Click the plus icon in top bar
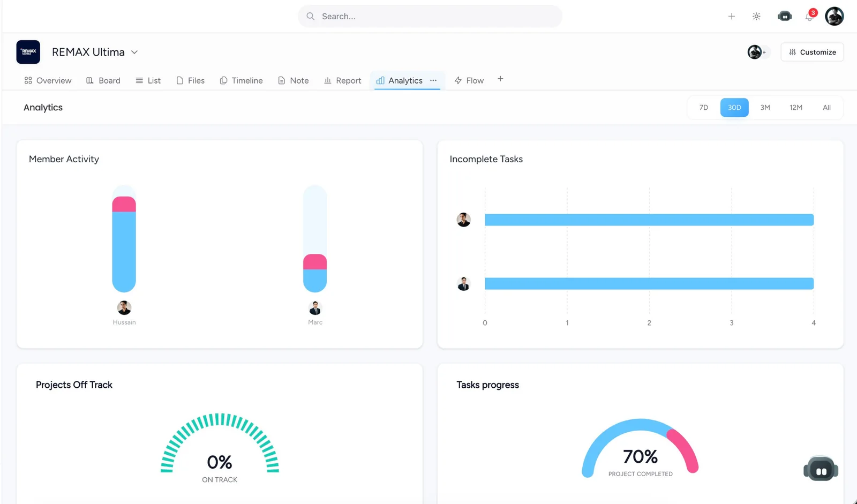 pos(731,17)
